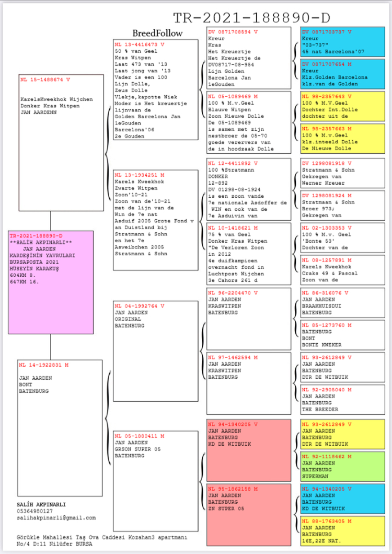Click the green NL 92-1118462 M box

pyautogui.click(x=342, y=467)
